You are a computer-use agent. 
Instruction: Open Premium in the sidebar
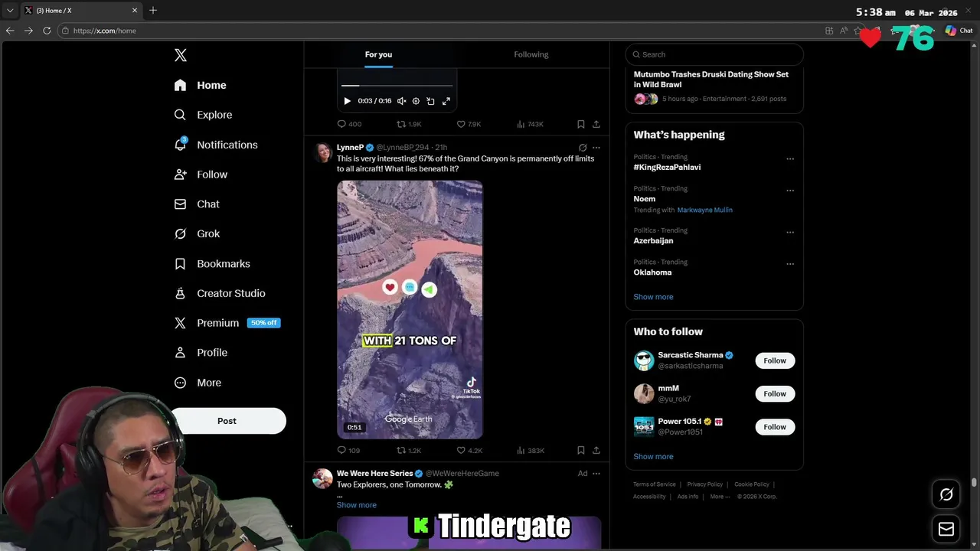(x=227, y=323)
